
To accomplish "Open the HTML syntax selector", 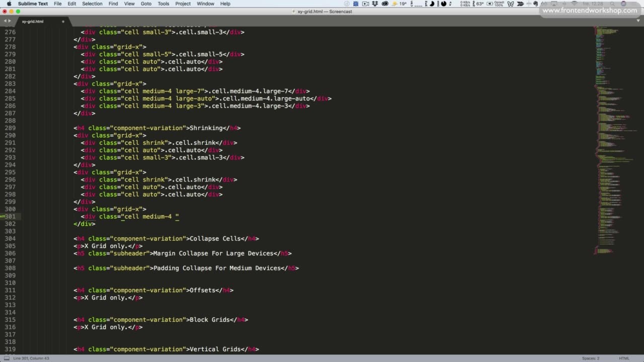I will pyautogui.click(x=624, y=358).
